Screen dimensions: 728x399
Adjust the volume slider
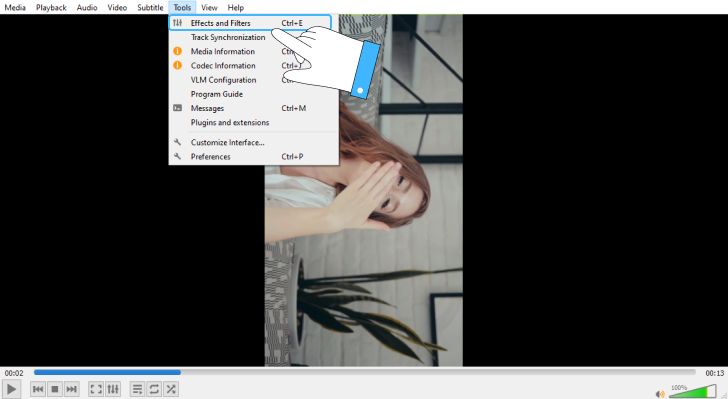[693, 391]
